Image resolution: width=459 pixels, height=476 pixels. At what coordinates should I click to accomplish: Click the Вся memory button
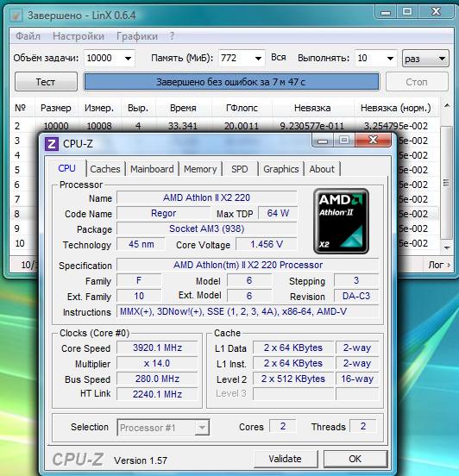coord(279,58)
